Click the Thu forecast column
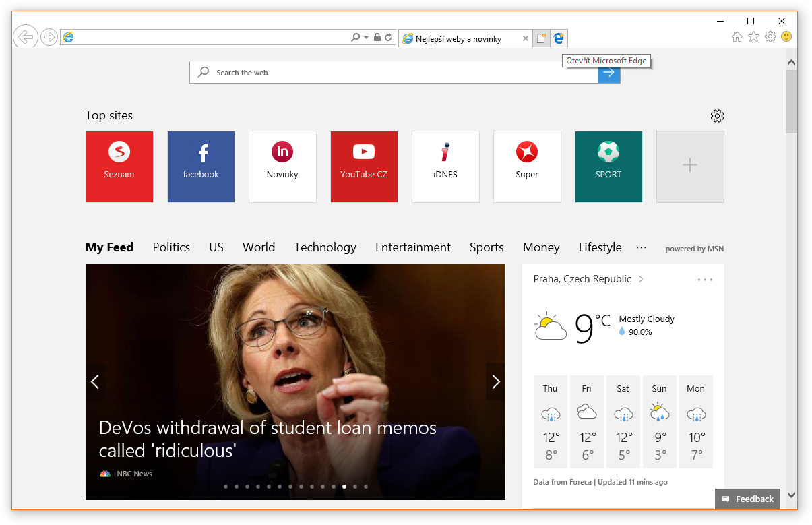 click(x=551, y=422)
